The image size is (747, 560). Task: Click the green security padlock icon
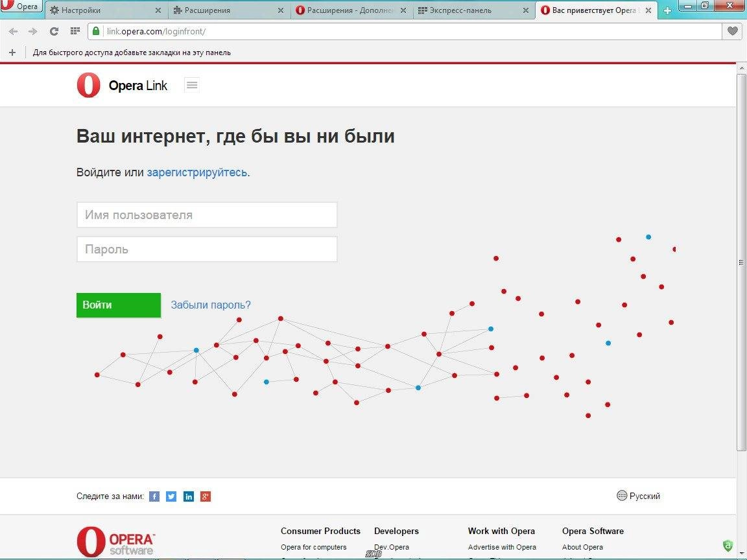pos(96,31)
